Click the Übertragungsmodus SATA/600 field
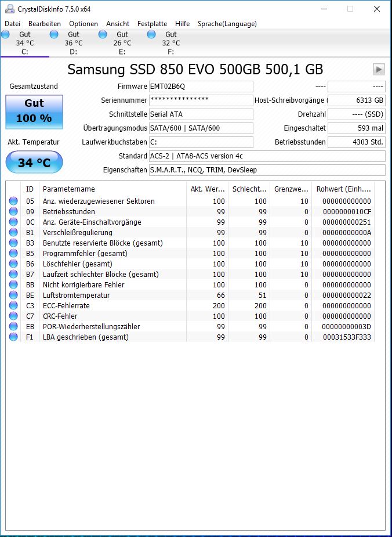392x537 pixels. 201,128
